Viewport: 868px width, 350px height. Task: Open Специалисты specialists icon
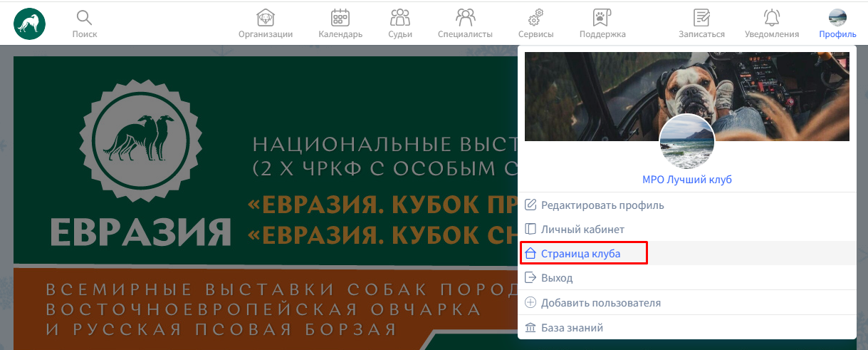click(465, 18)
